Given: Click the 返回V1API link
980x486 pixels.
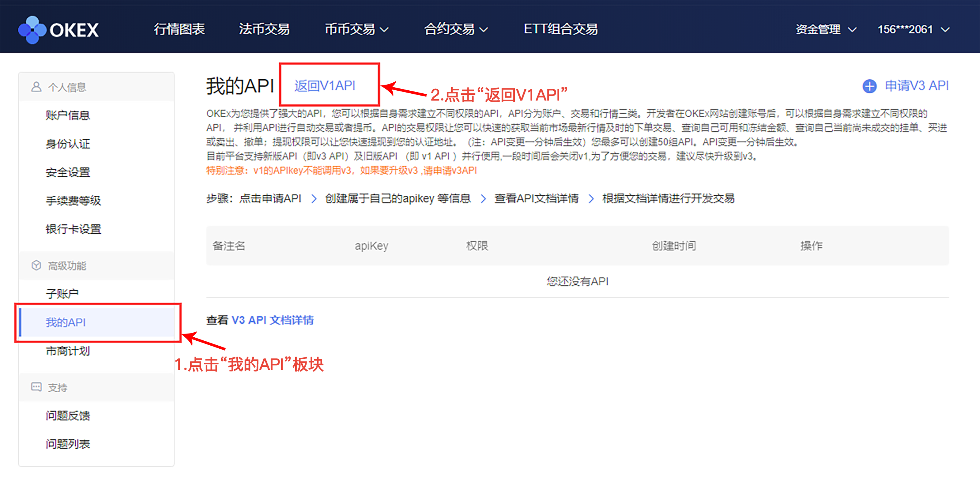Looking at the screenshot, I should click(x=324, y=86).
